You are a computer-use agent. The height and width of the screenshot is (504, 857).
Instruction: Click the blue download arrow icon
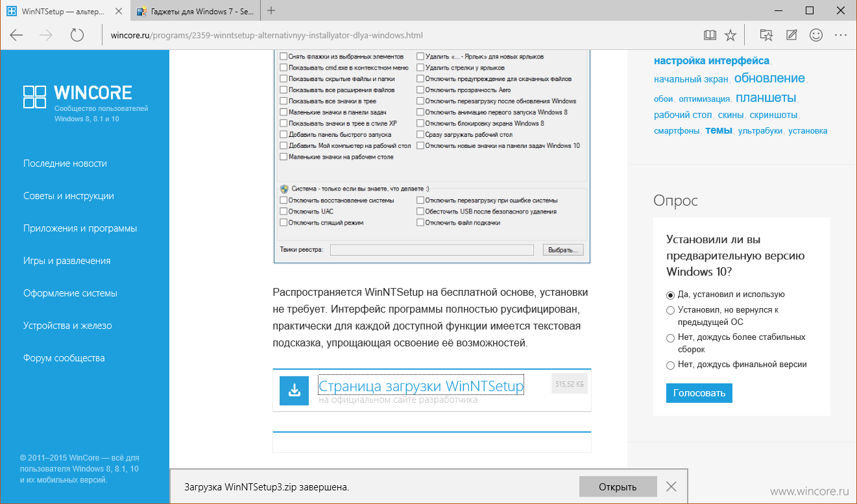294,390
